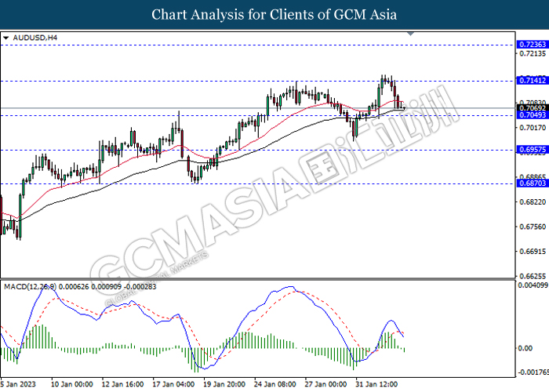This screenshot has height=392, width=549.
Task: Click the Chart Analysis for Clients header title
Action: [274, 15]
